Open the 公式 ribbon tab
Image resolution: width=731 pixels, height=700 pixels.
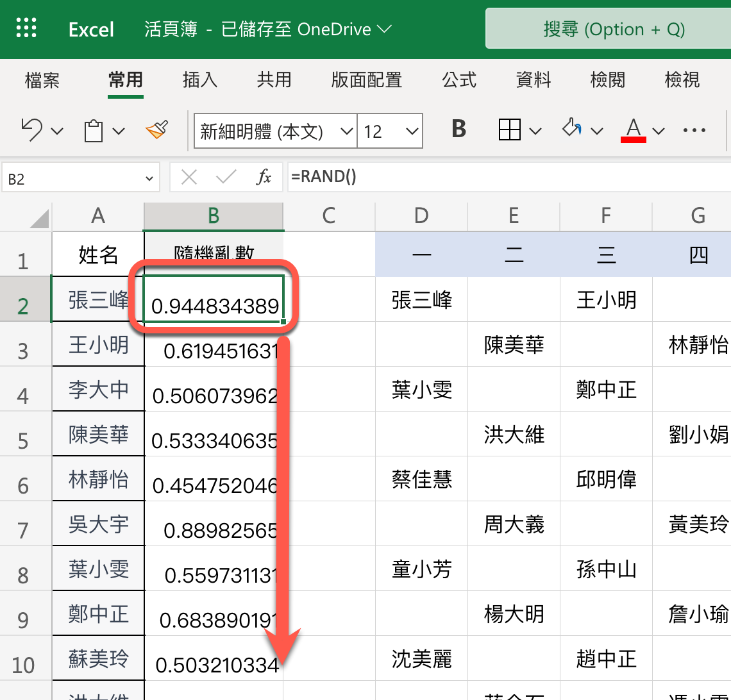pyautogui.click(x=459, y=80)
